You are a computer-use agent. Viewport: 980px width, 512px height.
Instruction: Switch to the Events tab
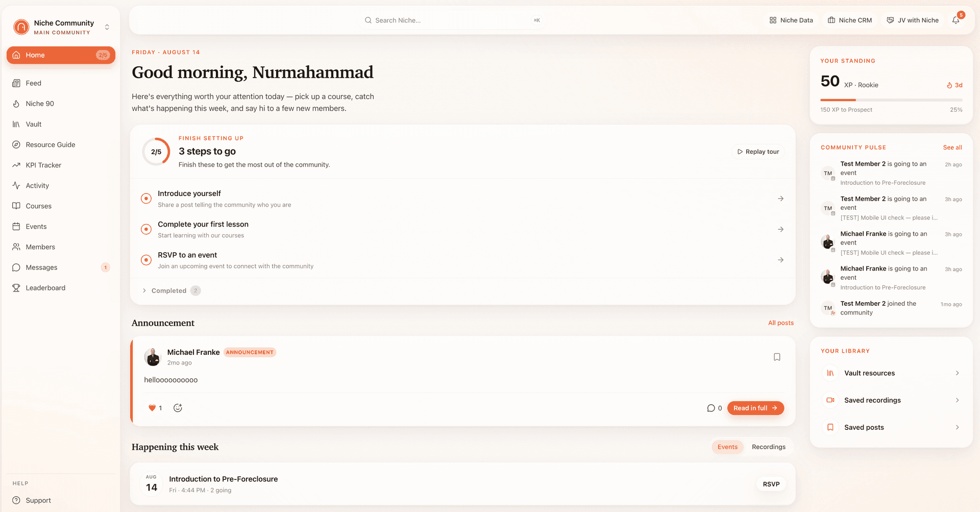pyautogui.click(x=727, y=447)
